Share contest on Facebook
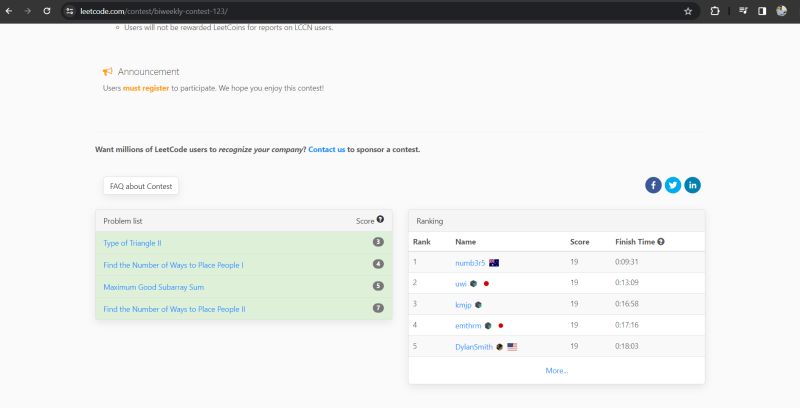This screenshot has height=408, width=800. 653,185
